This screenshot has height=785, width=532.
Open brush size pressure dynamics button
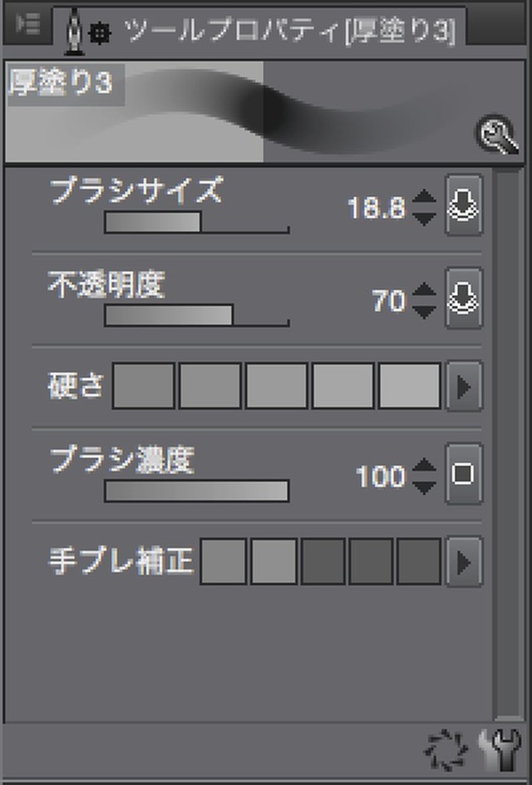[464, 205]
